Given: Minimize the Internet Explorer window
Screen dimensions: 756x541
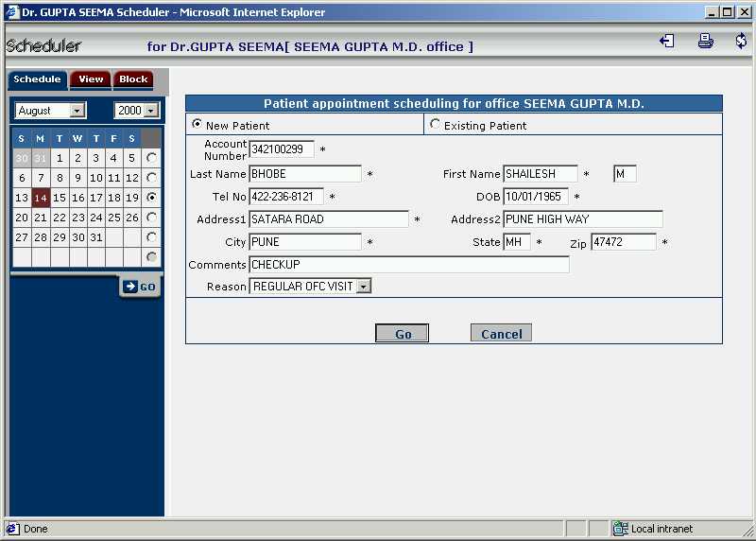Looking at the screenshot, I should click(713, 12).
